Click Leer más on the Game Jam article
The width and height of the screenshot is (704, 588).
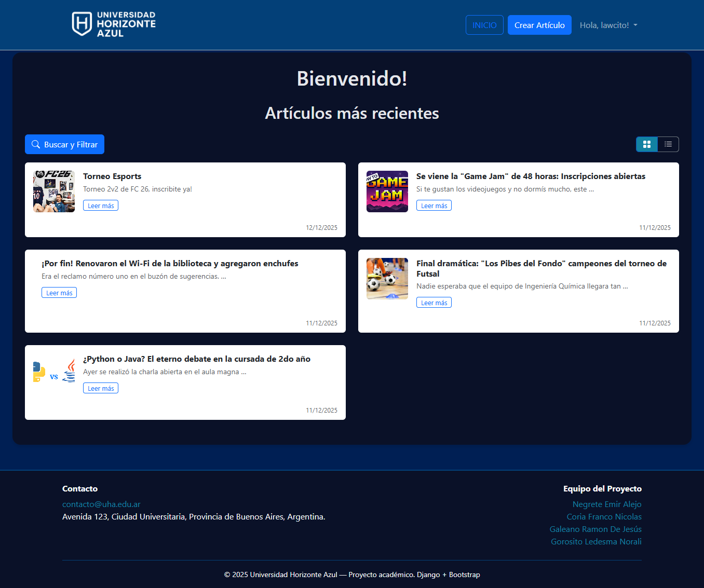click(x=434, y=206)
